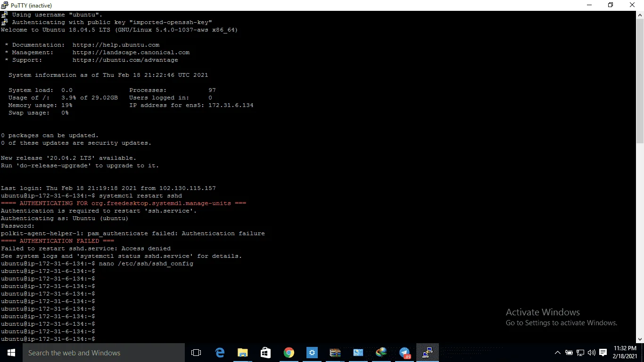Click the 'systemctl restart sshd' command text
The image size is (644, 362).
click(140, 196)
